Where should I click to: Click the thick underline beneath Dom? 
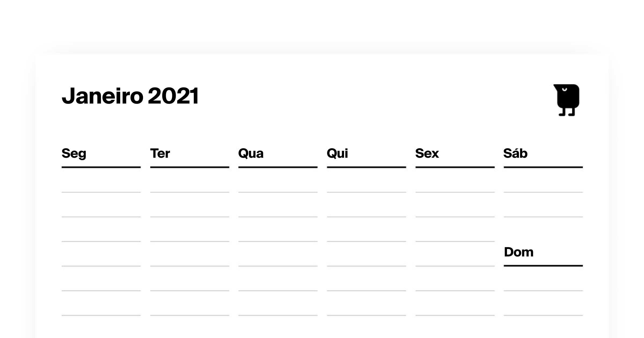[543, 266]
